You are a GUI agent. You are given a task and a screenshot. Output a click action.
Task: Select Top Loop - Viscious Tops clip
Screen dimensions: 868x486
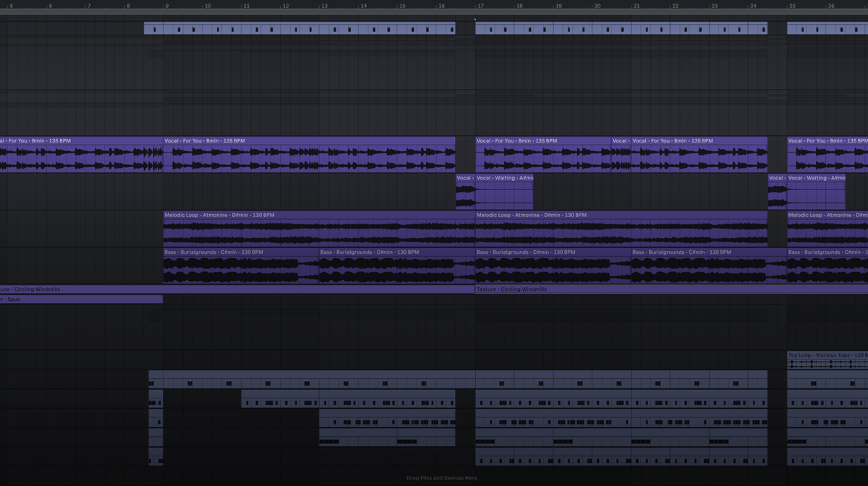click(x=827, y=360)
